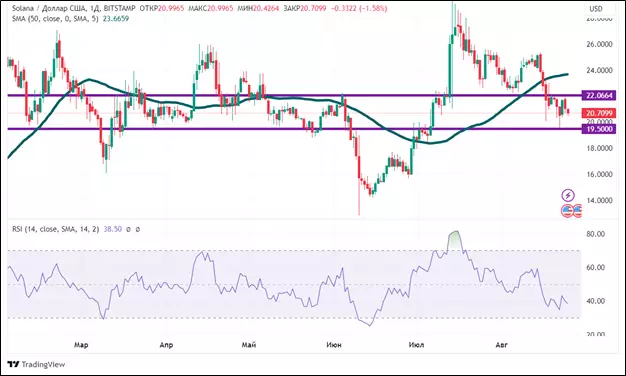The height and width of the screenshot is (376, 626).
Task: Open the SMA (50, close, 0, SMA, 5) indicator legend
Action: (x=55, y=18)
